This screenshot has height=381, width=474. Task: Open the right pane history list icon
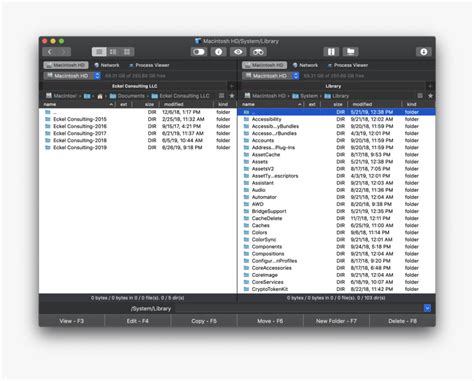click(420, 96)
